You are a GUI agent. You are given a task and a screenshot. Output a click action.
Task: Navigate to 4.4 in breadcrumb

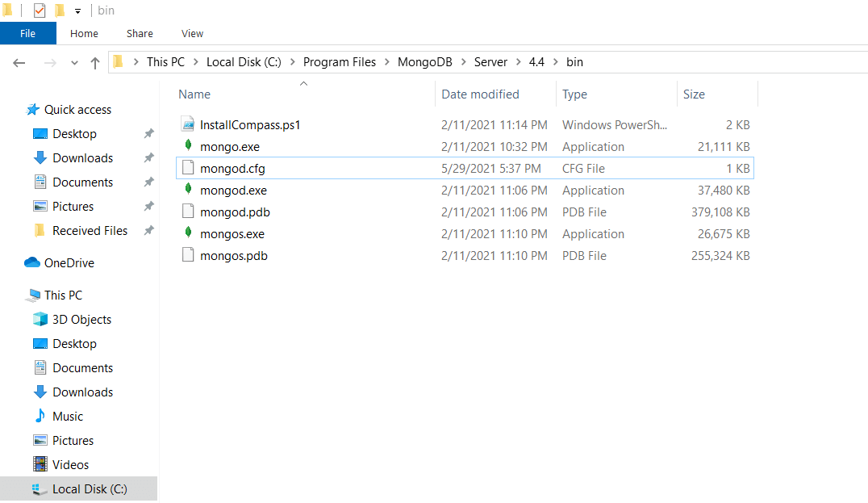536,62
